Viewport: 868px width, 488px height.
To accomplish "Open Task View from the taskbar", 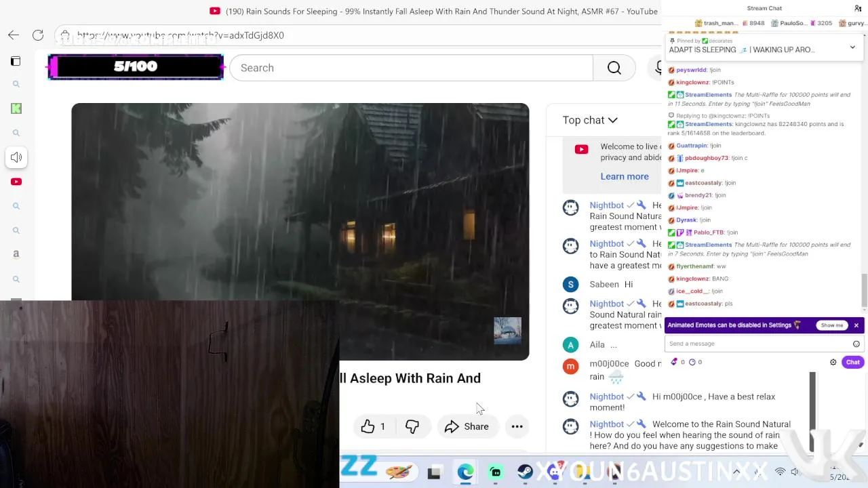I will (434, 472).
